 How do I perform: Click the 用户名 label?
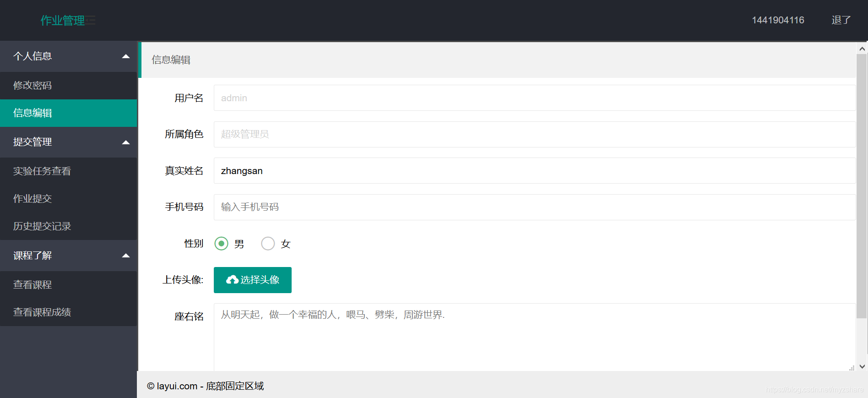tap(189, 98)
